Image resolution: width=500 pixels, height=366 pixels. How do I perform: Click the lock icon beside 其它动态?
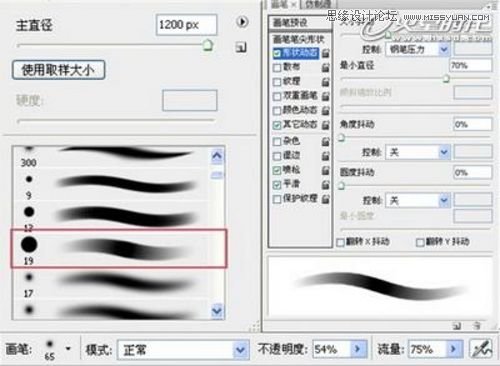tap(326, 125)
